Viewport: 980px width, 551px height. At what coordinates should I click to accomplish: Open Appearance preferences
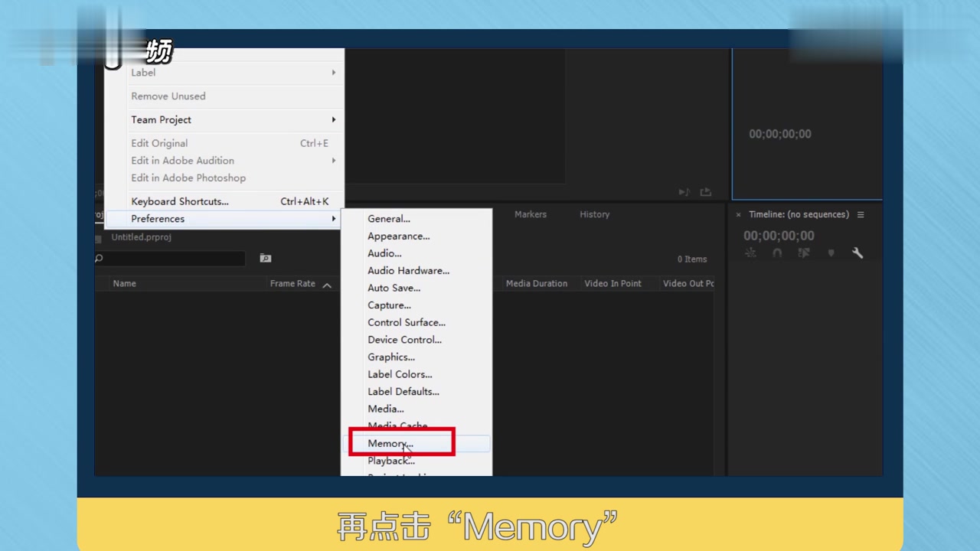coord(399,236)
